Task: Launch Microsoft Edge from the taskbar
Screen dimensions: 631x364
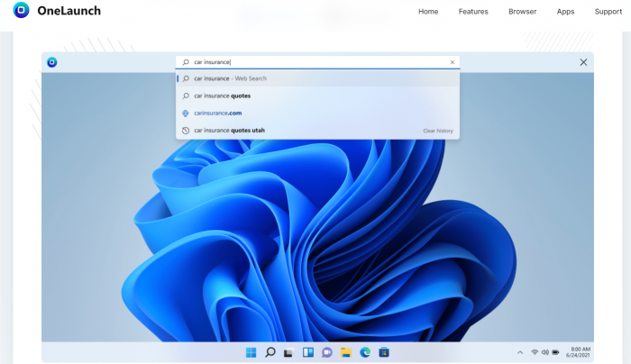Action: 365,352
